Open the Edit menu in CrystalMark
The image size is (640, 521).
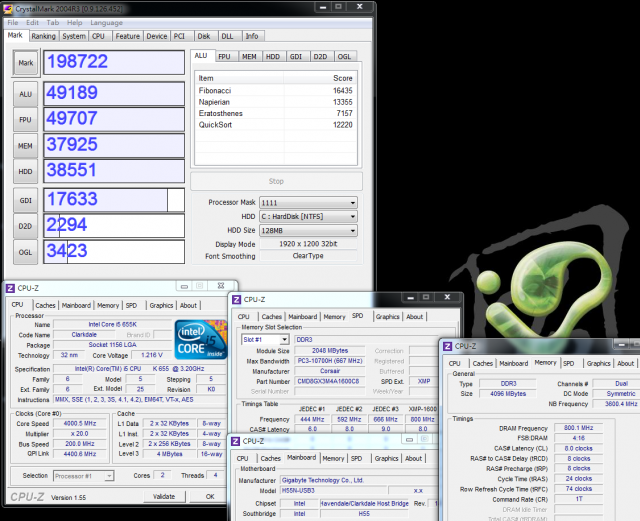pyautogui.click(x=32, y=22)
